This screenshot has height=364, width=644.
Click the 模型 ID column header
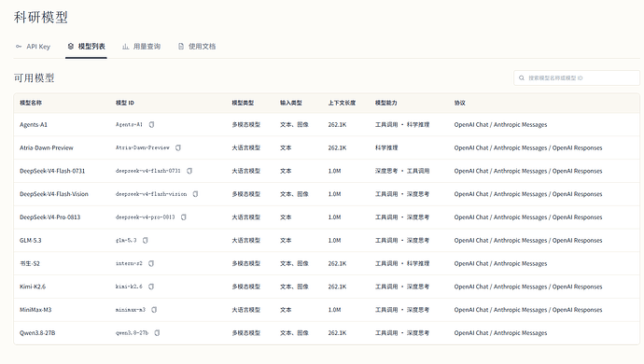click(x=125, y=103)
